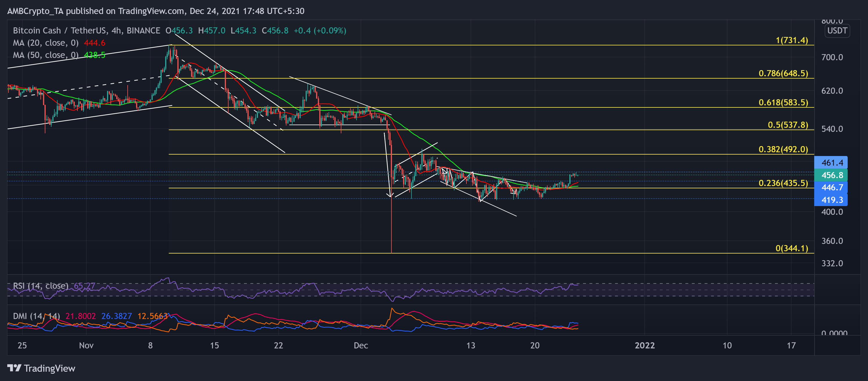Select the Bitcoin Cash / TetherUS symbol title
Viewport: 868px width, 381px height.
coord(61,31)
